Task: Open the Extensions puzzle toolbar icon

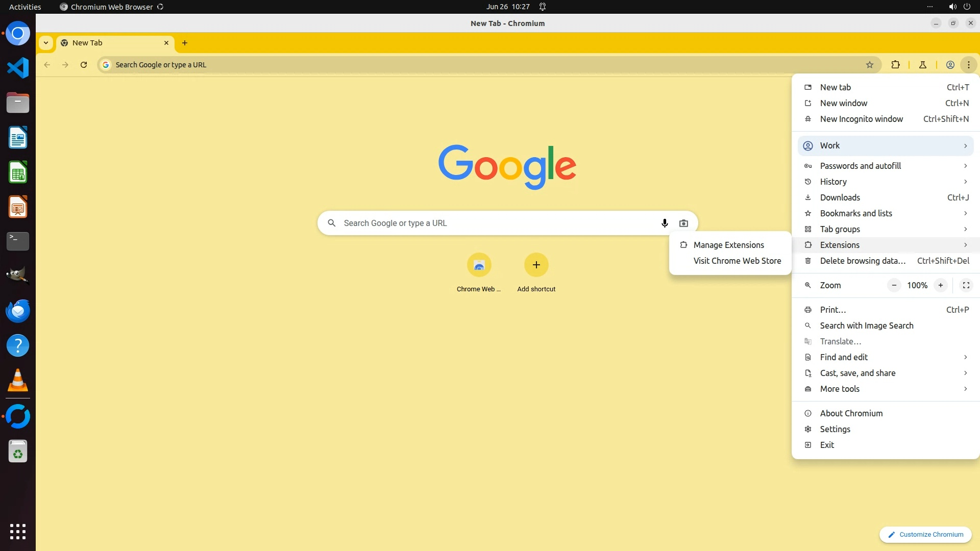Action: (x=895, y=65)
